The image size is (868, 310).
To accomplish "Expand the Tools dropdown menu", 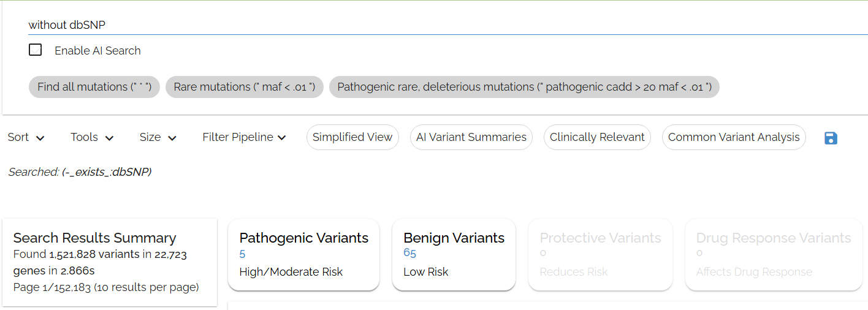I will click(92, 137).
